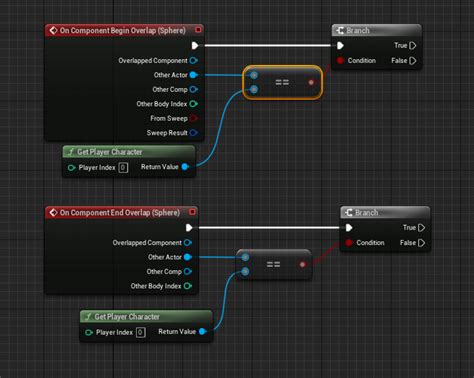Click the Player Index value on the bottom Get Player Character node

(x=141, y=332)
